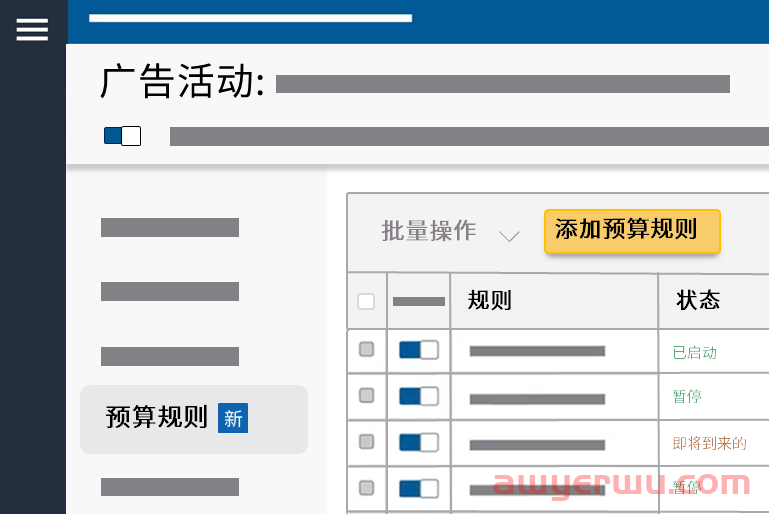Open the rule name in the 即将到来的 row
This screenshot has height=514, width=769.
click(537, 445)
